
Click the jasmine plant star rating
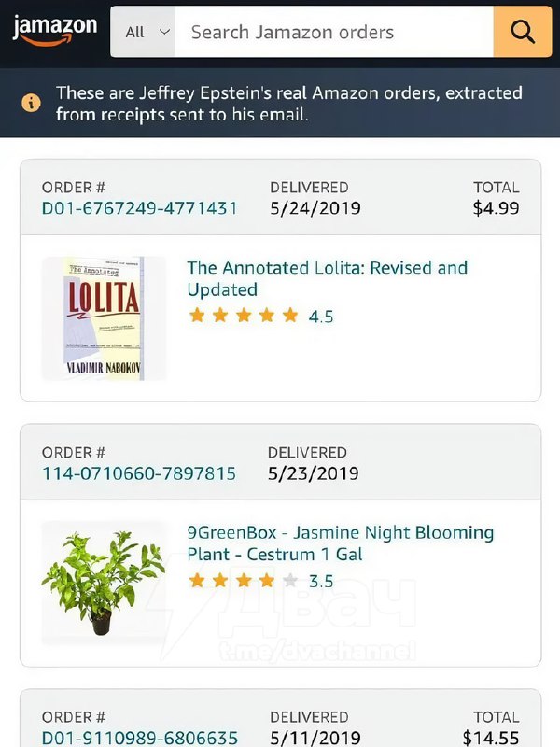(244, 581)
